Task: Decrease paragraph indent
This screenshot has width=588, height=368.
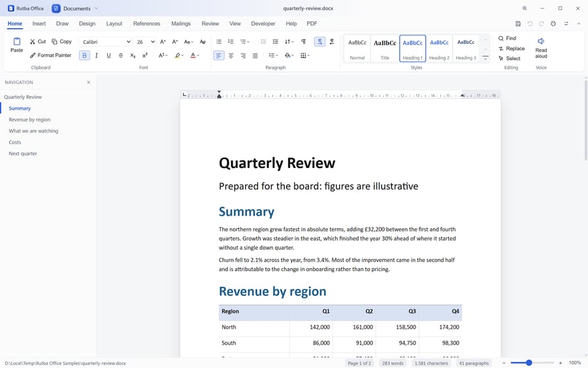Action: click(263, 42)
